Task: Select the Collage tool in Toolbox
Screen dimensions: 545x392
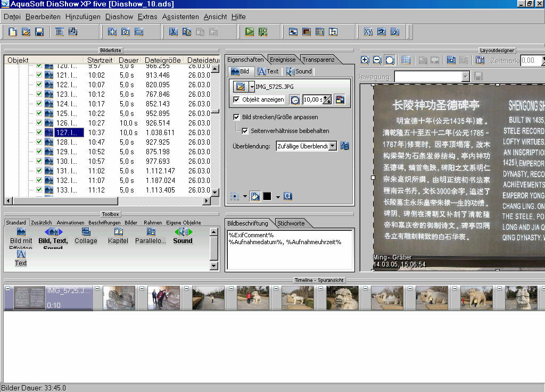Action: tap(86, 236)
